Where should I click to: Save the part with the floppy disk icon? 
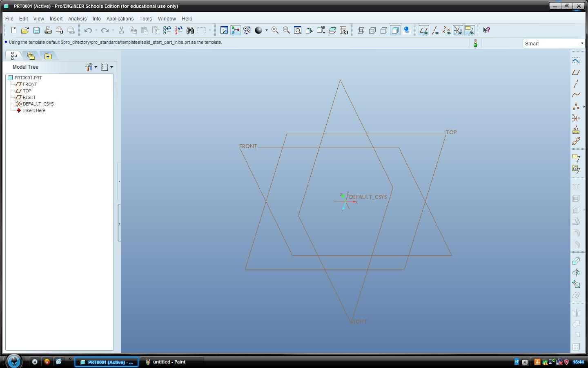point(36,30)
